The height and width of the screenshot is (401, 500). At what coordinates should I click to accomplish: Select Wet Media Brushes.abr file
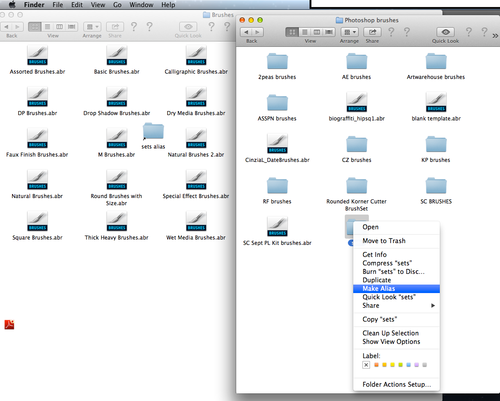[196, 221]
